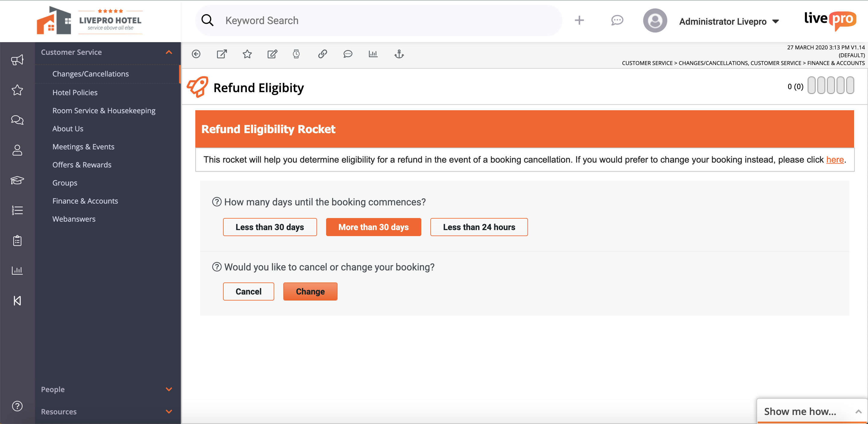Image resolution: width=868 pixels, height=424 pixels.
Task: Open the copy link icon in toolbar
Action: (x=322, y=54)
